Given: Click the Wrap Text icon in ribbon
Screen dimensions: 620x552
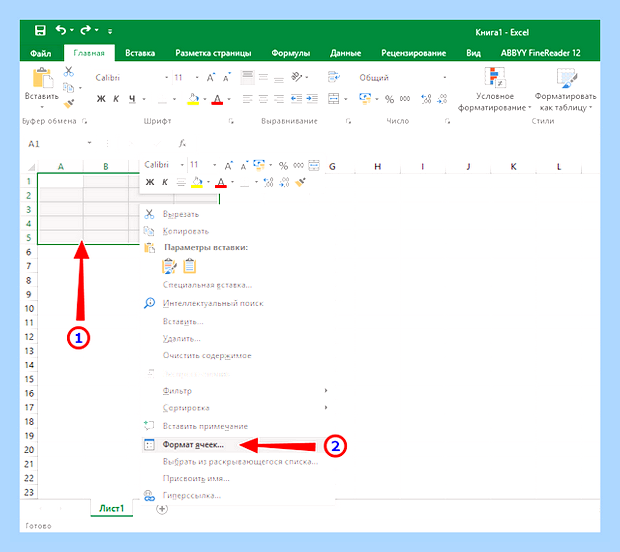Looking at the screenshot, I should point(334,77).
